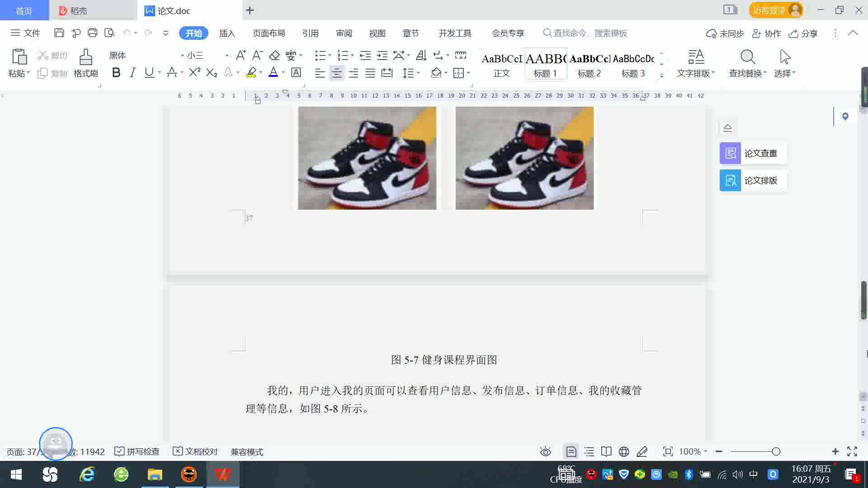The image size is (868, 488).
Task: Toggle eye protection mode icon
Action: pos(546,451)
